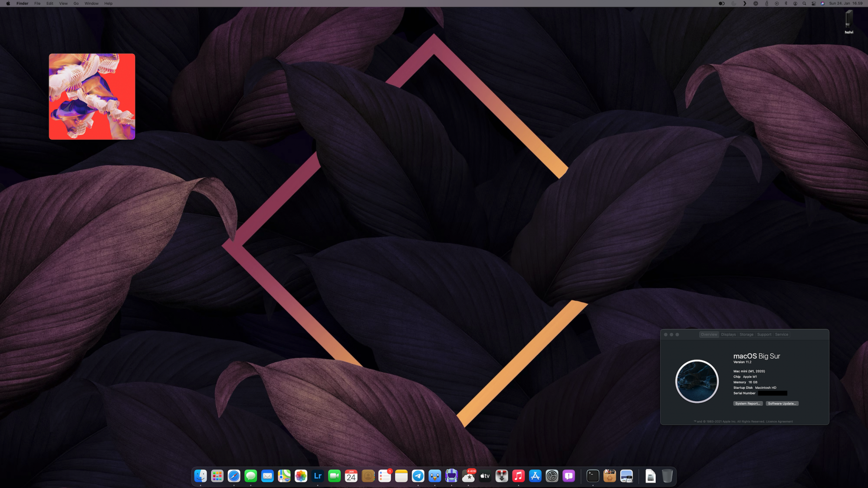Click the System Report button
The height and width of the screenshot is (488, 868).
point(747,403)
